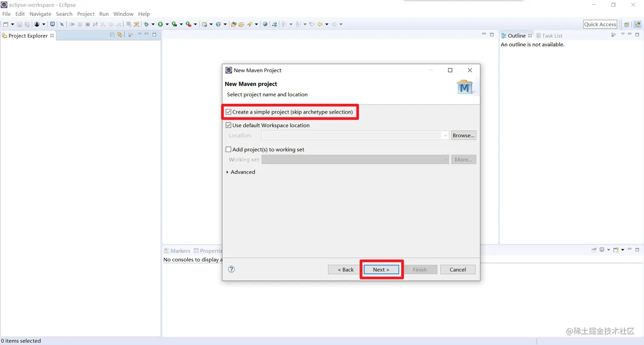644x345 pixels.
Task: Open the Help menu
Action: pos(144,14)
